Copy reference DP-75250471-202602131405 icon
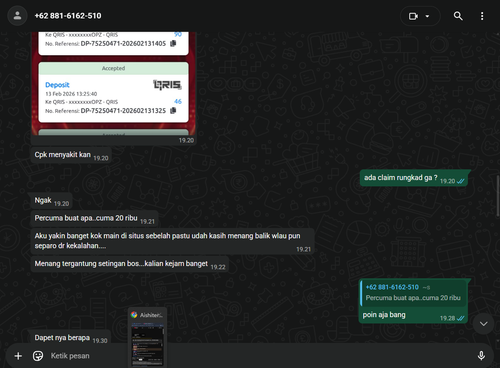The width and height of the screenshot is (500, 368). pos(173,43)
